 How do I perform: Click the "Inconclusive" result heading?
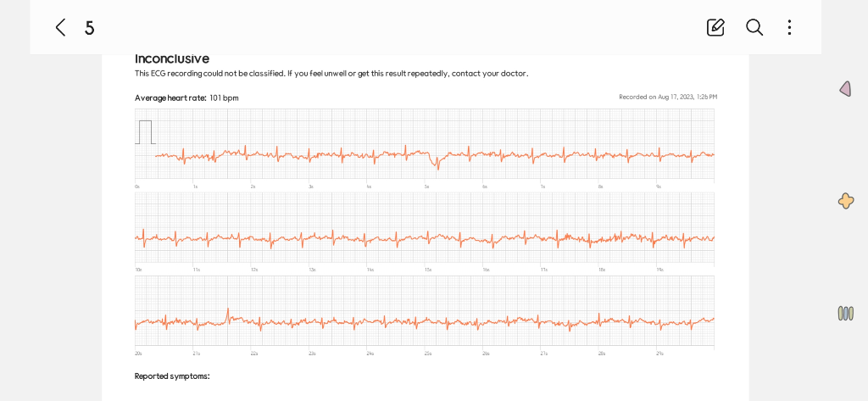[x=172, y=58]
